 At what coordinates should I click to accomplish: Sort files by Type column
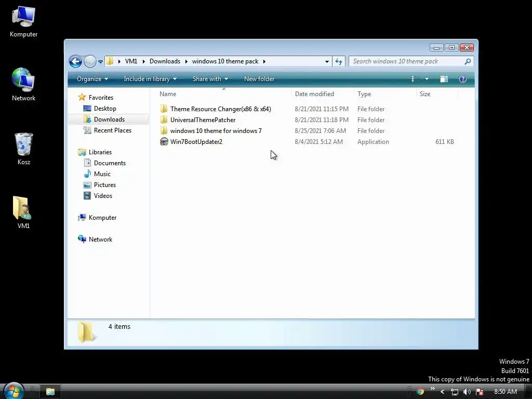tap(385, 94)
